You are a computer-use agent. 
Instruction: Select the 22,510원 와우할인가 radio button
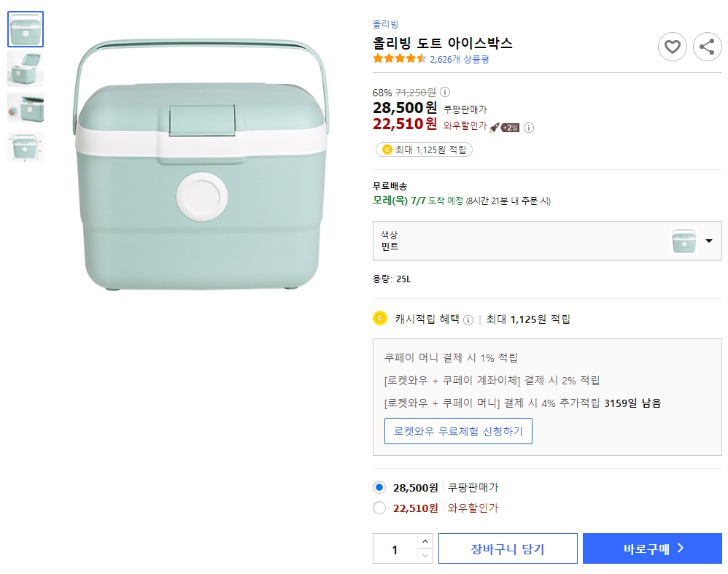pos(379,508)
